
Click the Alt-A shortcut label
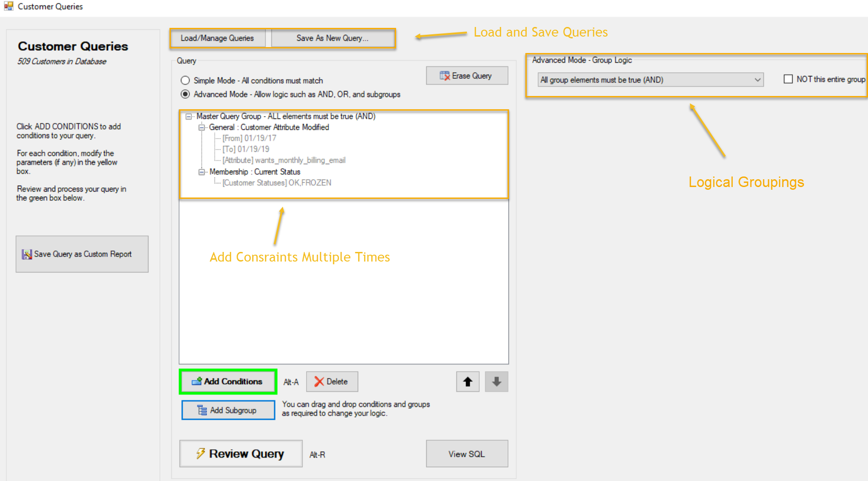click(291, 382)
